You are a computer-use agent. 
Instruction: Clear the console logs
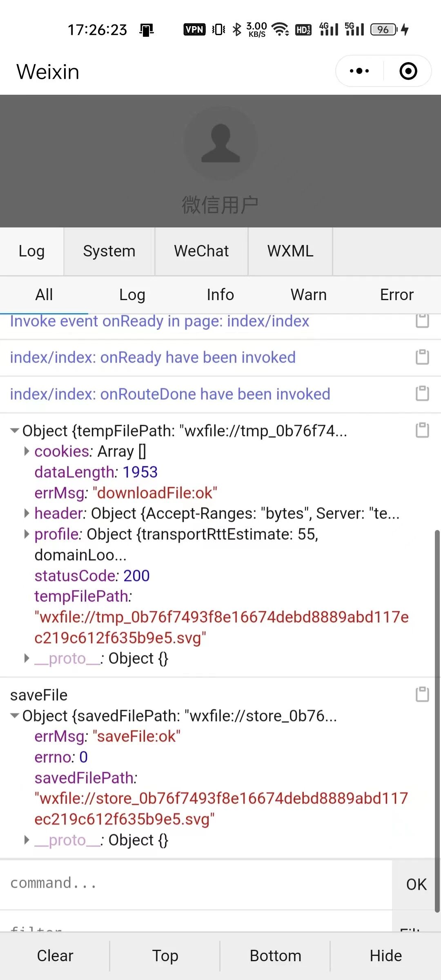(x=55, y=956)
